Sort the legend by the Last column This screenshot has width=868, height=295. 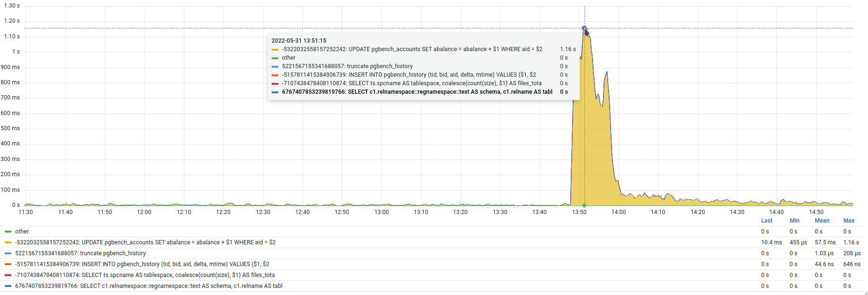click(767, 221)
